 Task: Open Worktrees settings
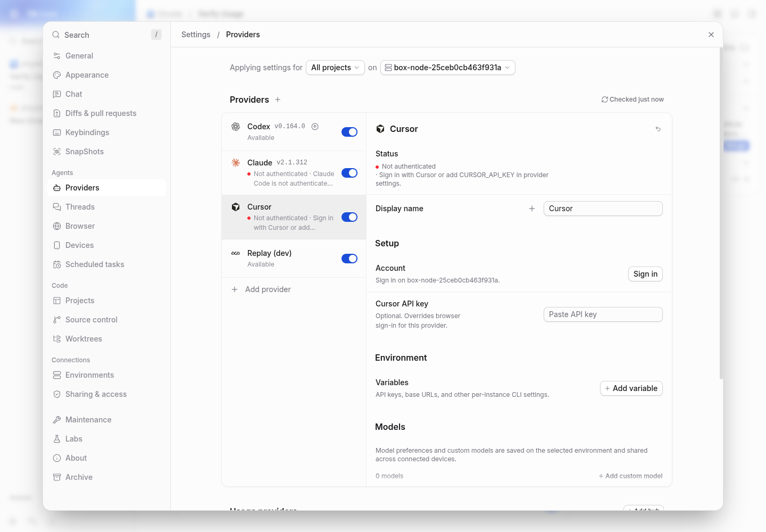pyautogui.click(x=106, y=339)
